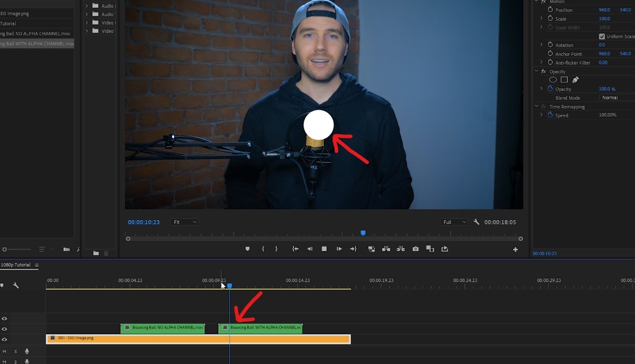Image resolution: width=635 pixels, height=364 pixels.
Task: Open the Blend Mode Normal dropdown
Action: 617,97
